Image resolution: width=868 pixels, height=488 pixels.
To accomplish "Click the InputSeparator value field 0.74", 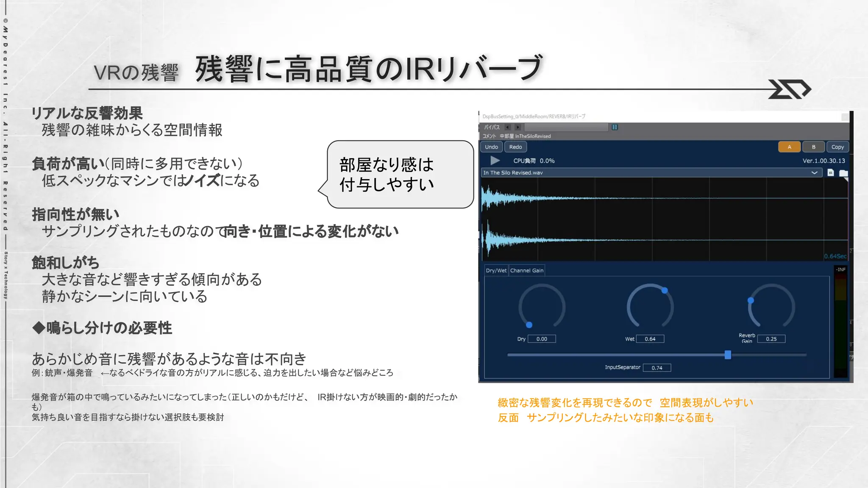I will (x=657, y=368).
